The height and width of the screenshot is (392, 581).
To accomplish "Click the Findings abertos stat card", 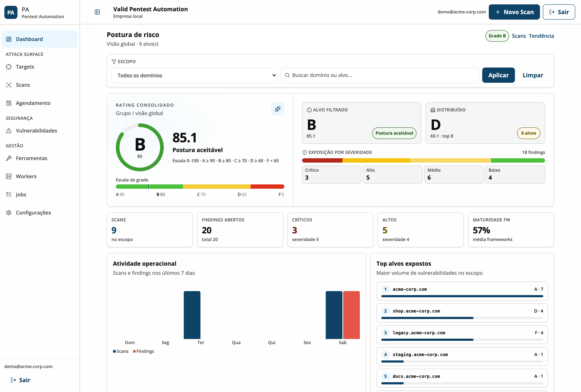I will (x=240, y=230).
